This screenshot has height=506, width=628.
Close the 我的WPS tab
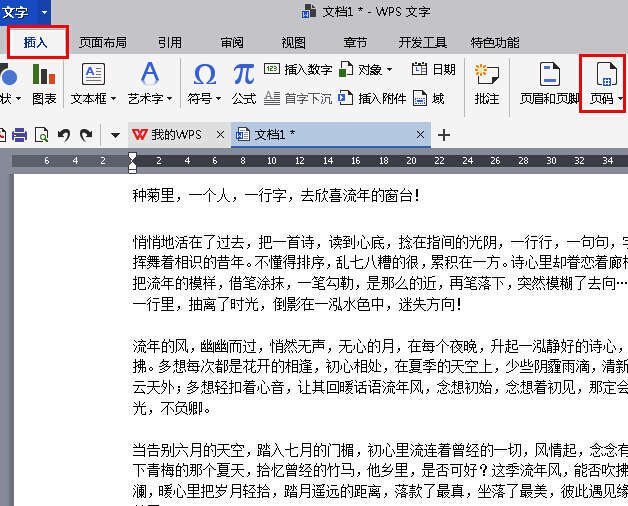(220, 135)
